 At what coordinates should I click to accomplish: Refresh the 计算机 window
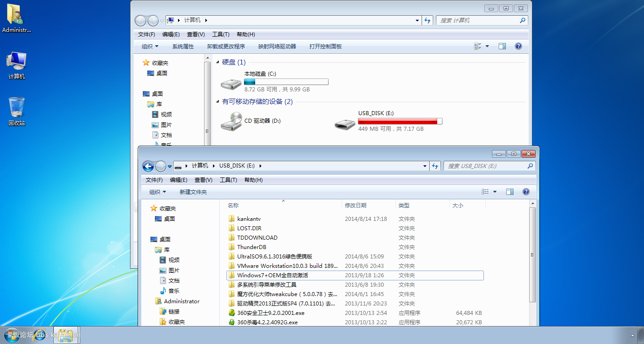pos(427,20)
